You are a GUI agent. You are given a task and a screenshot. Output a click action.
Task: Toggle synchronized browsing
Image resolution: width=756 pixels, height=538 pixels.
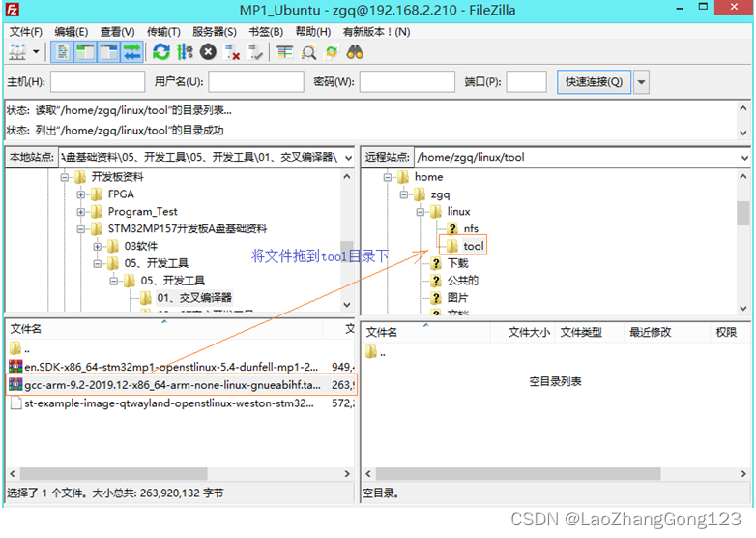coord(332,52)
